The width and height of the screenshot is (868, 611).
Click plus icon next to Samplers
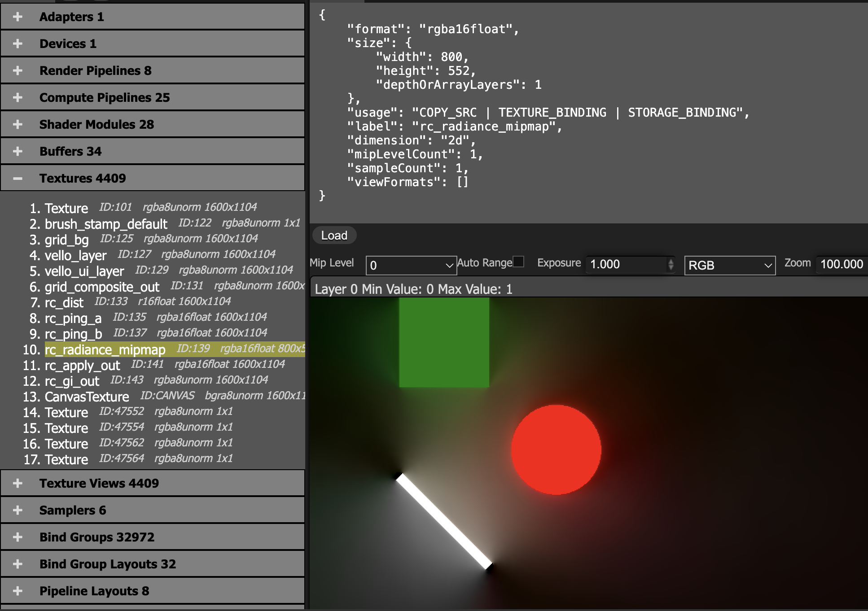[18, 510]
